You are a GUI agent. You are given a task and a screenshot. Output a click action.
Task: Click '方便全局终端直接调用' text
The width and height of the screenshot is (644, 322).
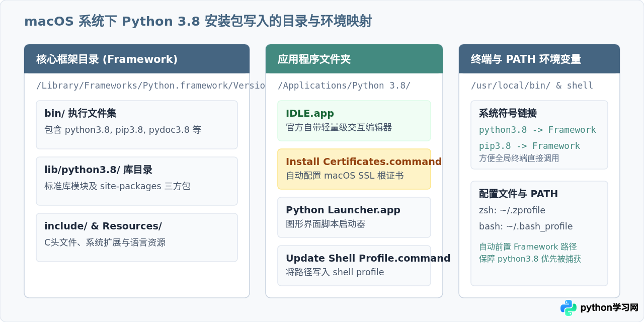coord(519,158)
